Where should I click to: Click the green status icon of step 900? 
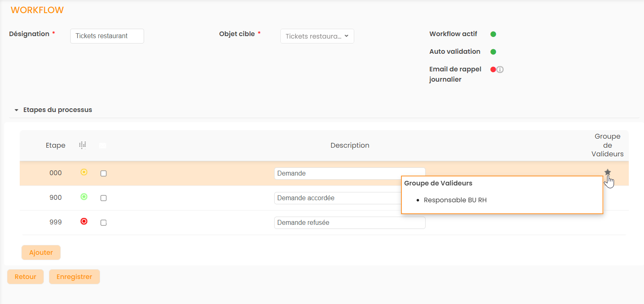(84, 197)
